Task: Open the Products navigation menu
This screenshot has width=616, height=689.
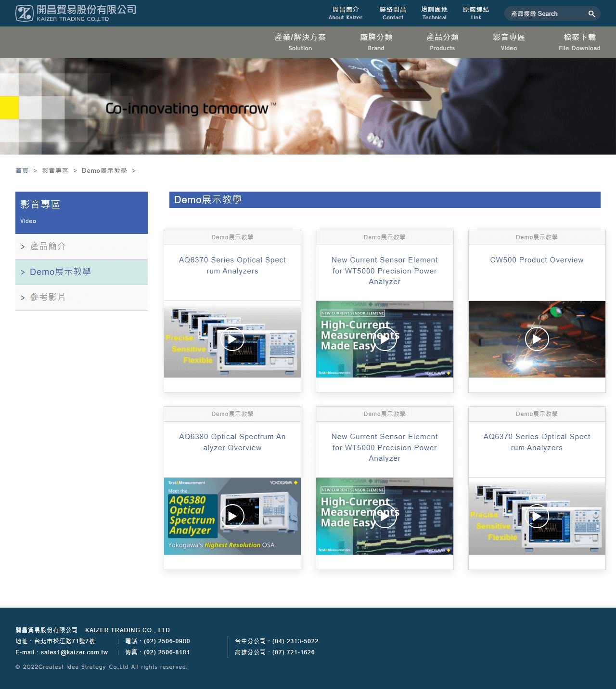Action: [x=442, y=42]
